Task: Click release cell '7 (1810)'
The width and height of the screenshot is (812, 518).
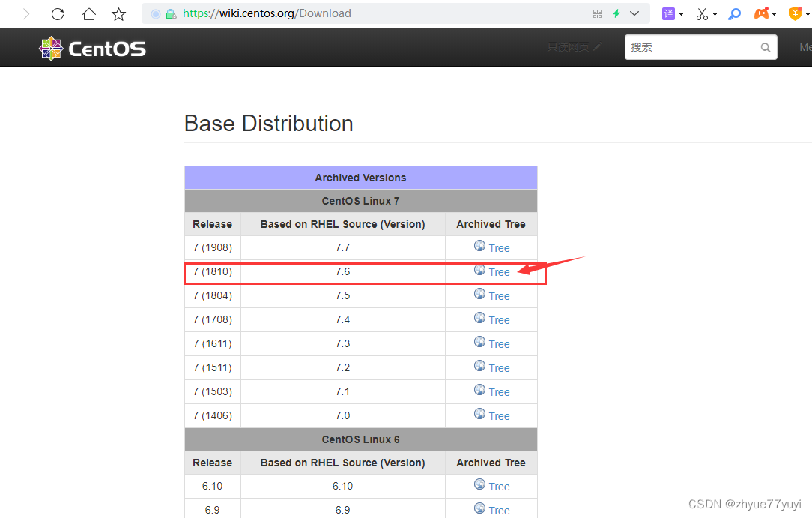Action: click(212, 271)
